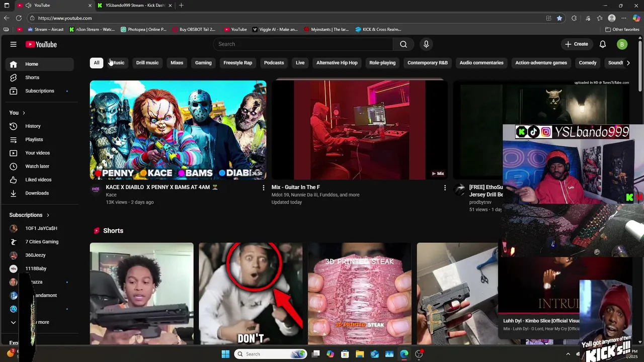Open the browser tab actions menu
The height and width of the screenshot is (362, 644).
[7, 6]
